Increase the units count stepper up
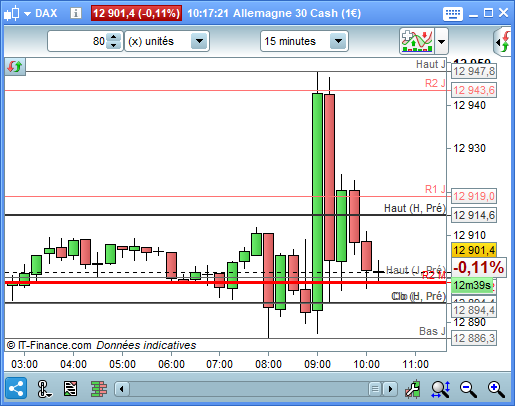515x406 pixels. click(x=114, y=37)
